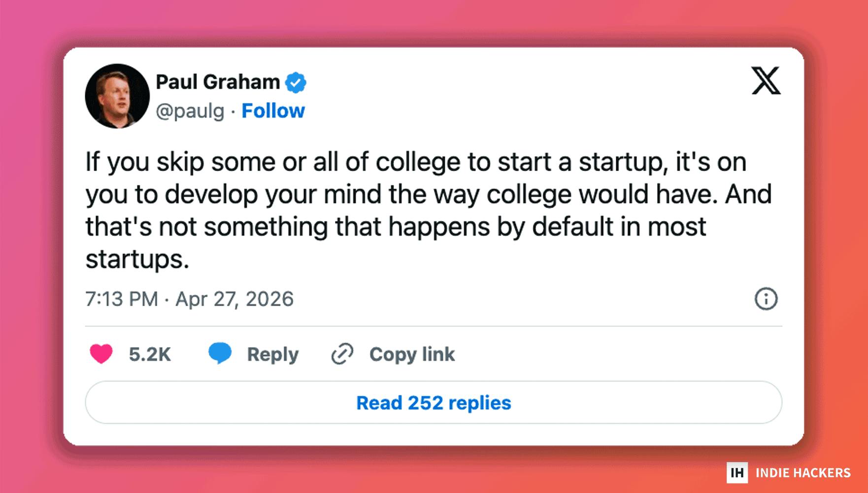Click the chain link icon
Viewport: 868px width, 493px height.
point(342,354)
